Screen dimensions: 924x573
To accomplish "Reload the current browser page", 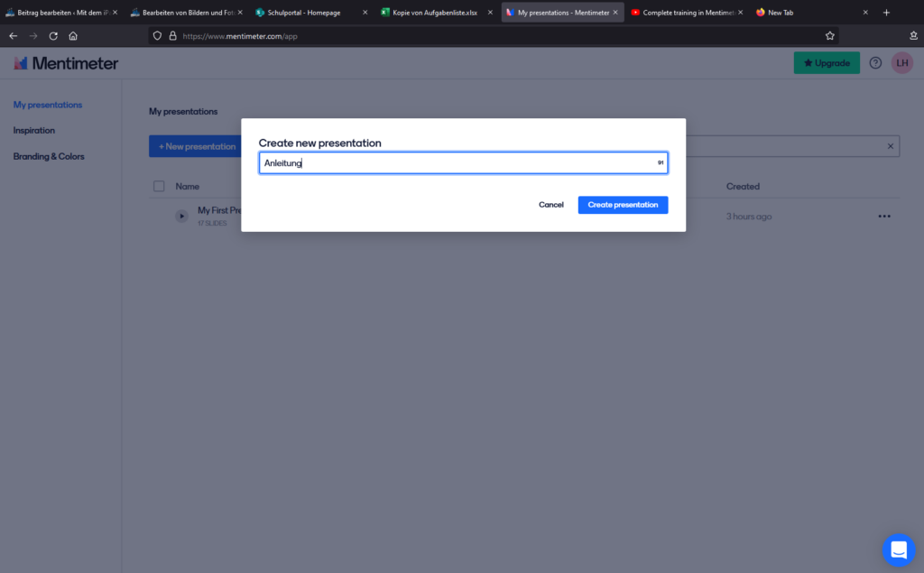I will 53,36.
